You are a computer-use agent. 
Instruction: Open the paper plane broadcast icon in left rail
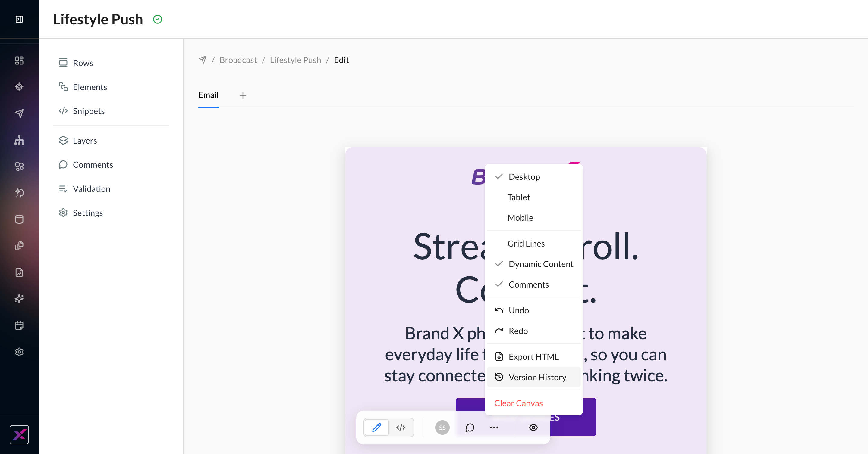19,113
